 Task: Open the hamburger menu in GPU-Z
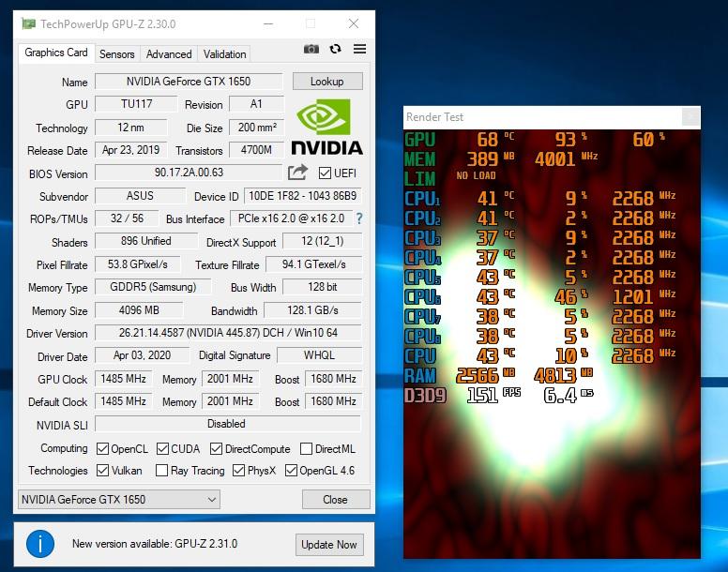tap(360, 49)
